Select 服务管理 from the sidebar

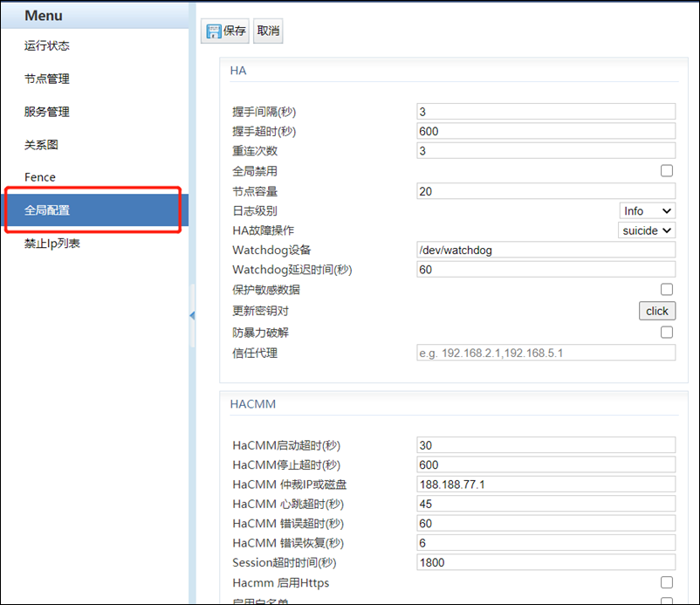point(47,113)
